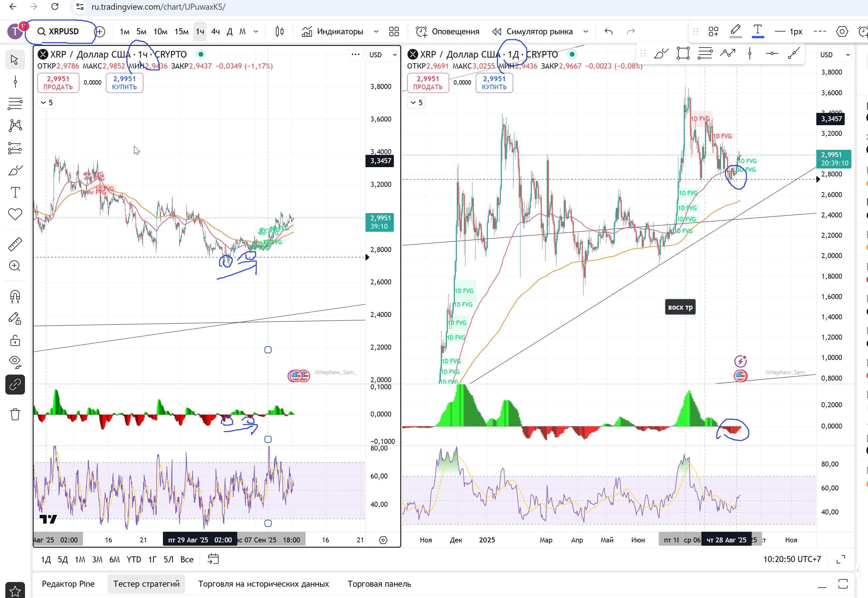Activate the zoom-in magnifier tool
This screenshot has height=598, width=868.
(x=15, y=266)
